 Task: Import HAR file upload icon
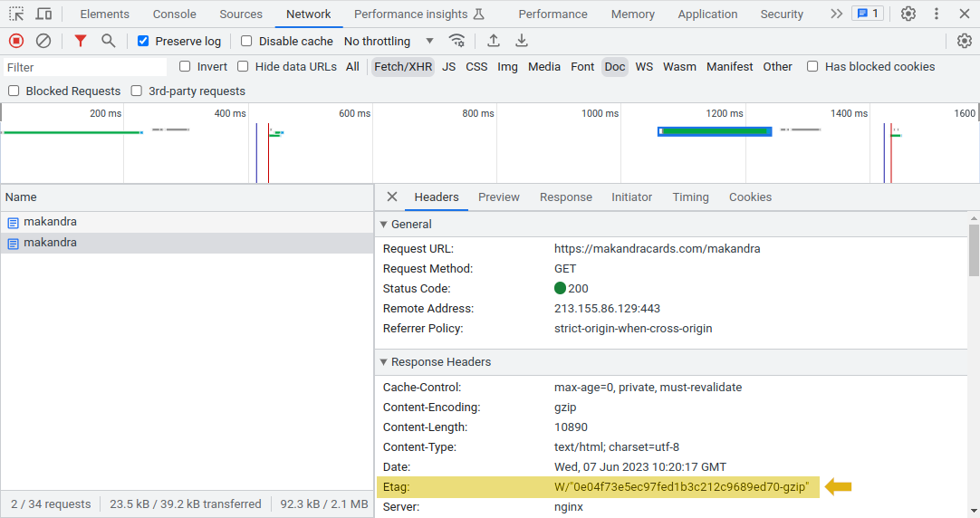pos(494,41)
